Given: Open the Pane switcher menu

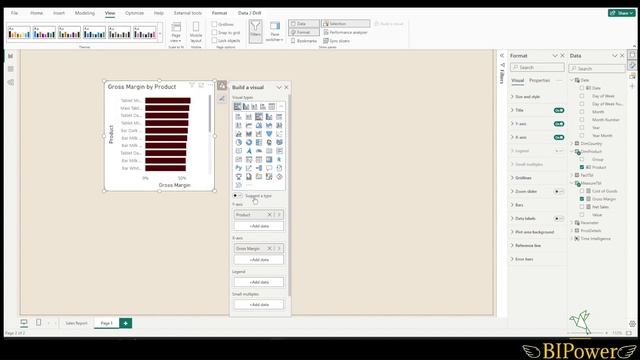Looking at the screenshot, I should (275, 31).
